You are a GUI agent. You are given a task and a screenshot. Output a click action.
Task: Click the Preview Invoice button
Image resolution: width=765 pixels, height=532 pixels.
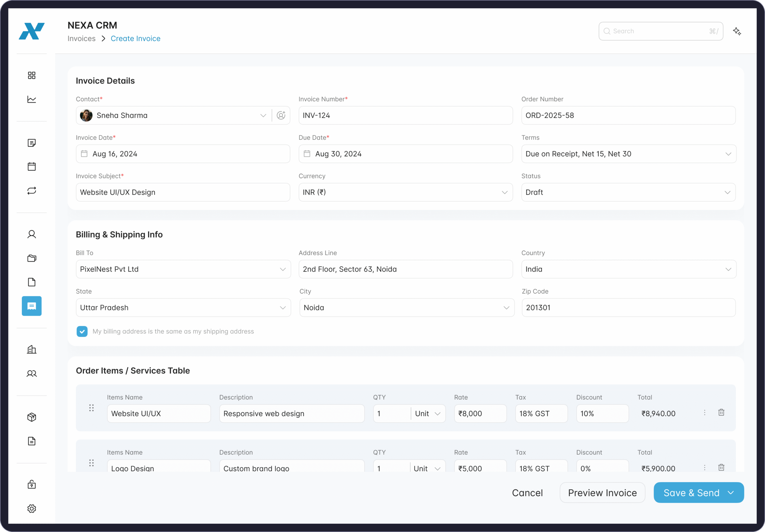point(602,493)
